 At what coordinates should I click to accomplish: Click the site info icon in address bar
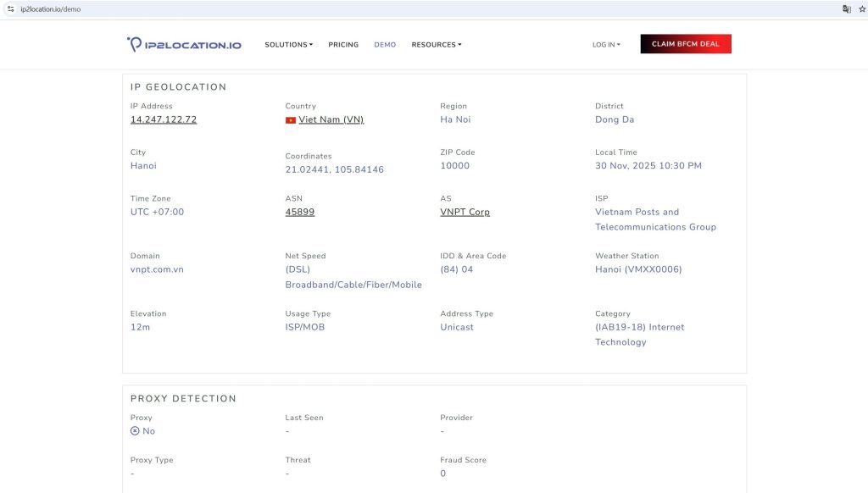click(10, 8)
